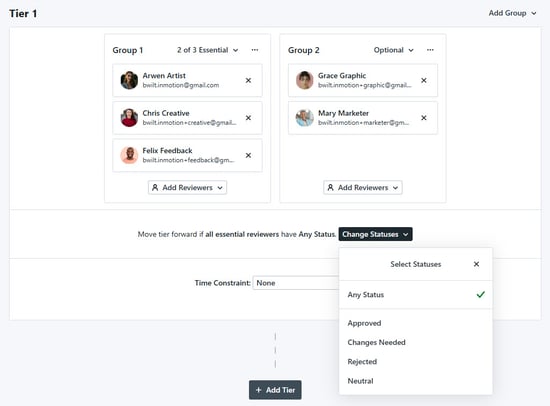Remove Arwen Artist from Group 1
Image resolution: width=550 pixels, height=406 pixels.
(248, 80)
